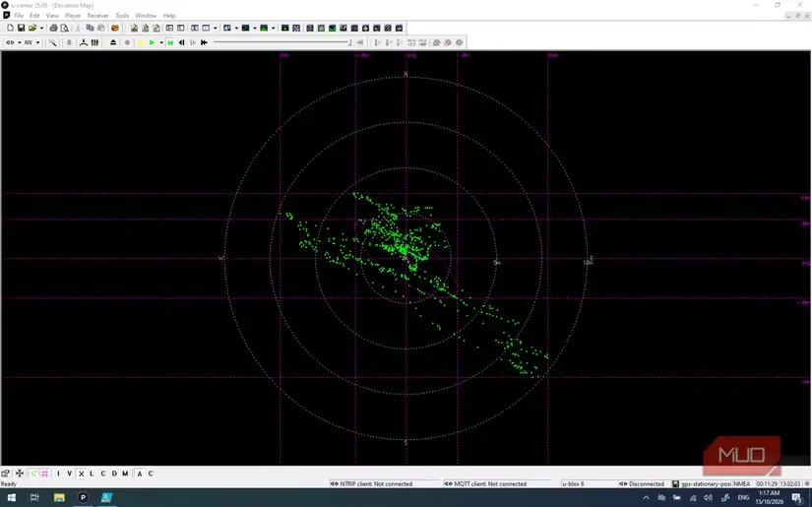The width and height of the screenshot is (812, 507).
Task: Expand the baudrate dropdown arrow
Action: click(x=37, y=42)
